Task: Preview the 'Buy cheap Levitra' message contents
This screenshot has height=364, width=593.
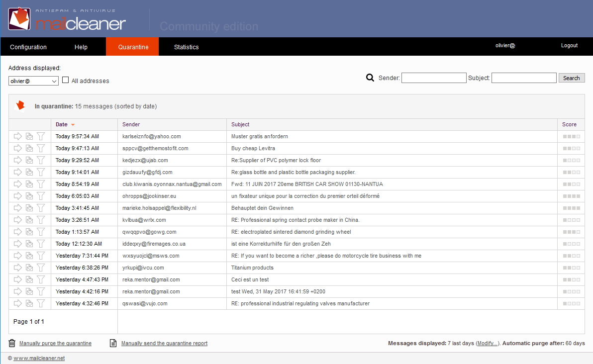Action: tap(29, 148)
